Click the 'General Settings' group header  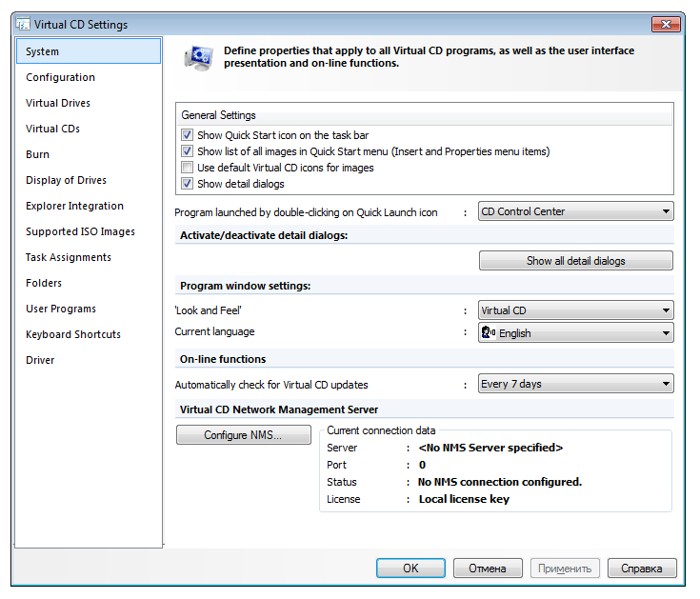tap(219, 115)
